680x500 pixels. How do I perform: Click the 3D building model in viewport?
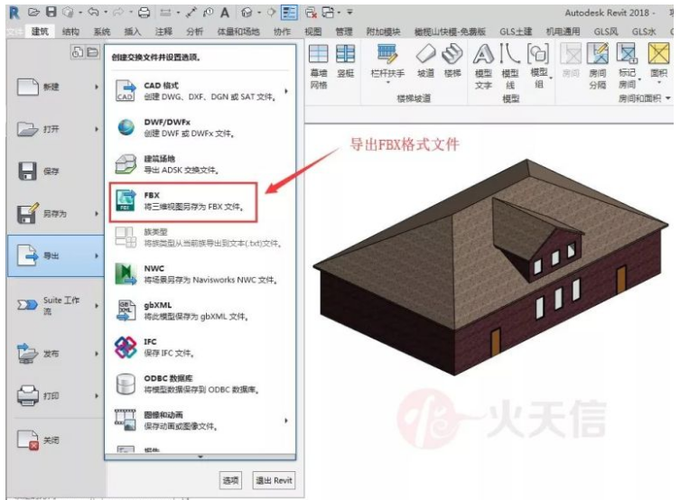490,267
